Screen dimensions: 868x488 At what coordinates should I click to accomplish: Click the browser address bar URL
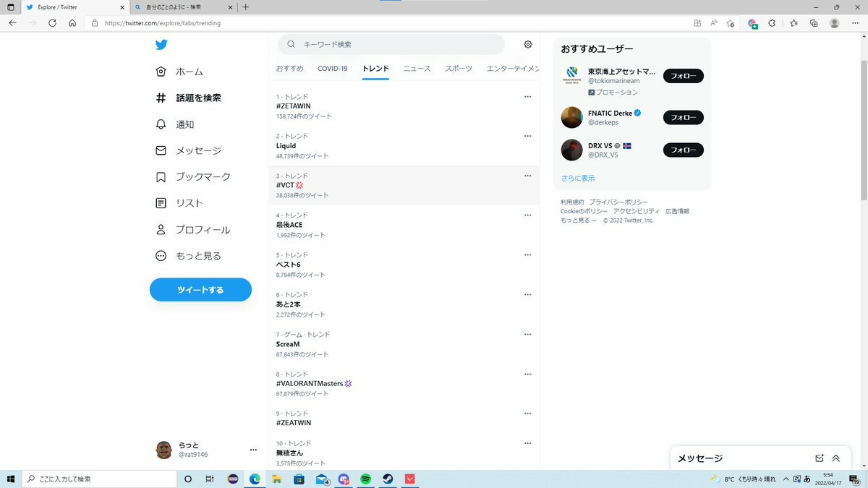[163, 23]
